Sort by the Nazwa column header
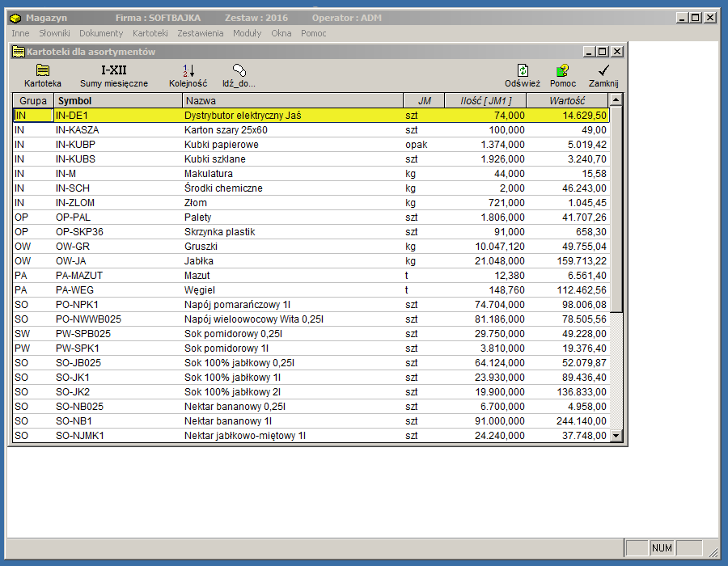This screenshot has height=566, width=728. [x=293, y=101]
